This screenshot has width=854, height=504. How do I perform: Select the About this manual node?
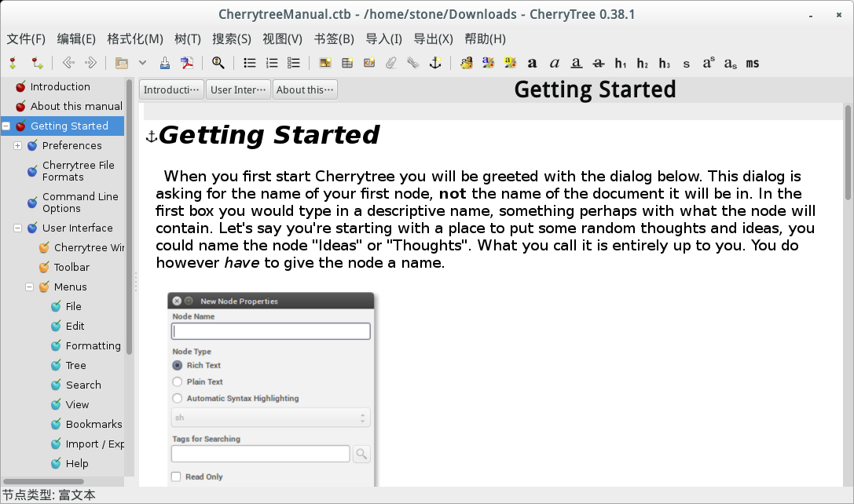76,106
